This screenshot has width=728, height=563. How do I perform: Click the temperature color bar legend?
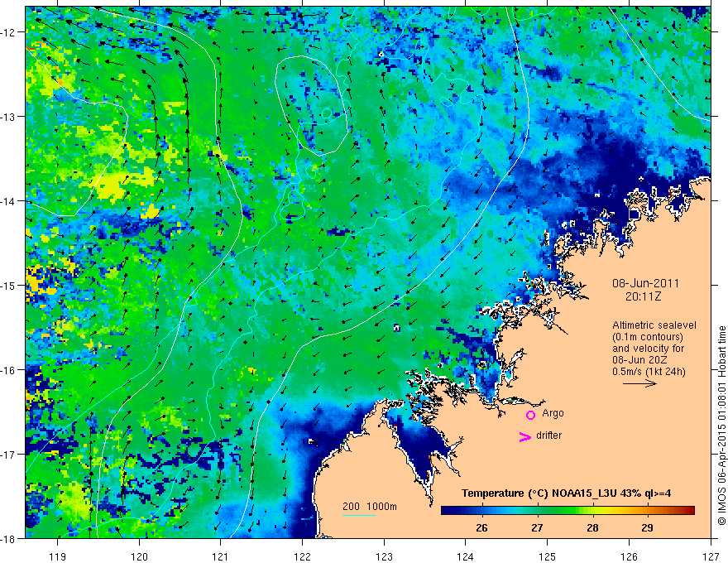coord(568,510)
